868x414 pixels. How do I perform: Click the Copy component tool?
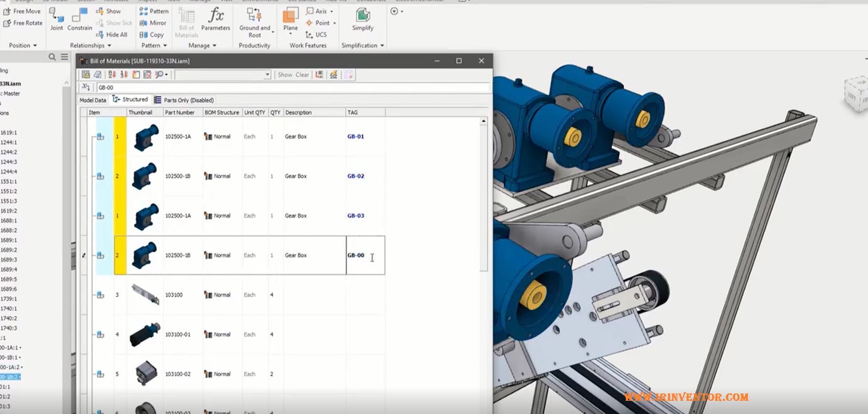point(152,35)
